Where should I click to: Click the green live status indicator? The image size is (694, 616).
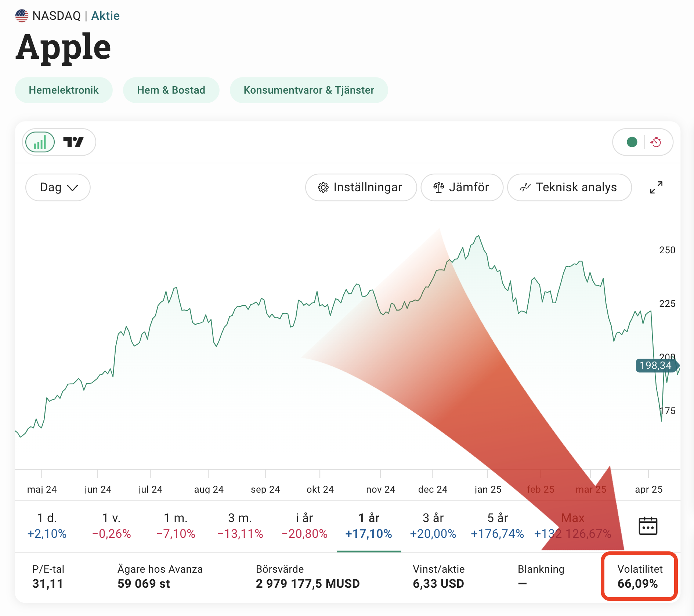pyautogui.click(x=632, y=142)
